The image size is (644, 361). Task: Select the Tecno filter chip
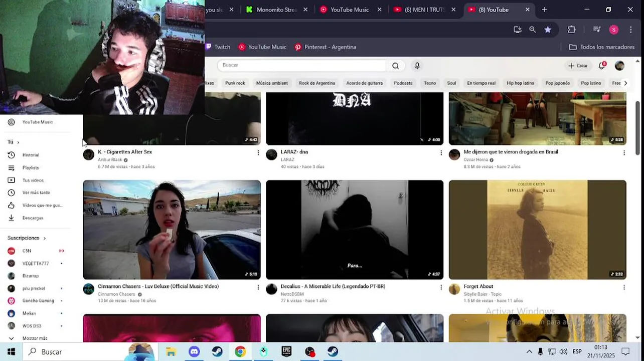point(430,83)
